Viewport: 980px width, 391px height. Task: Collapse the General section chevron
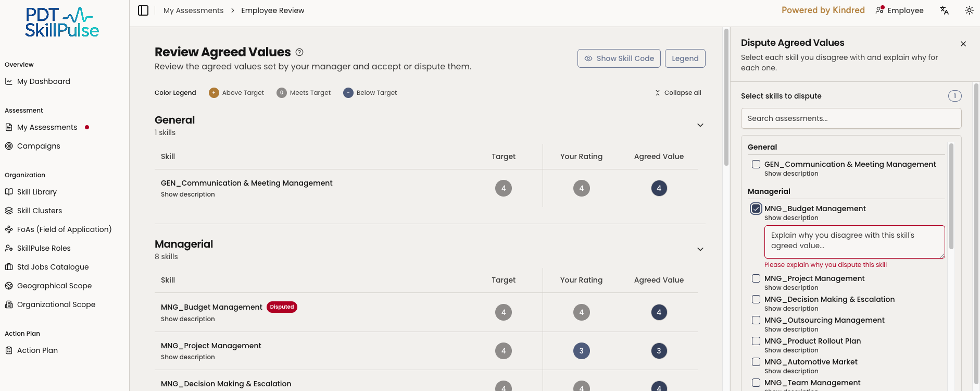pos(700,125)
